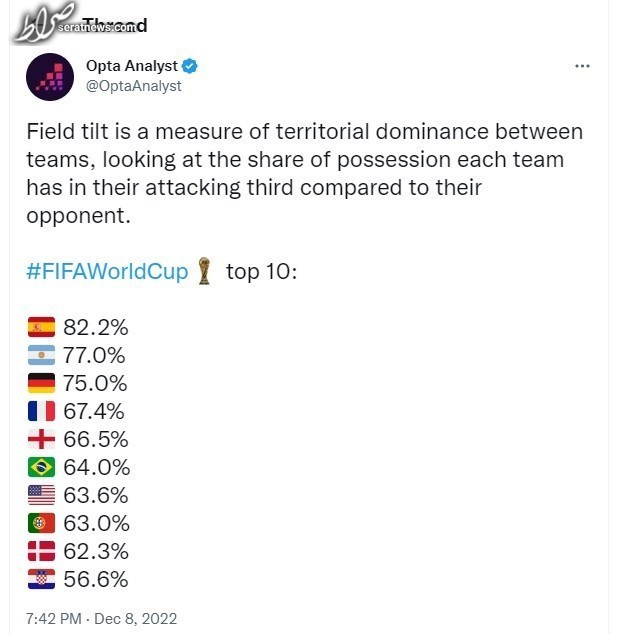Click the Argentina flag icon

41,355
